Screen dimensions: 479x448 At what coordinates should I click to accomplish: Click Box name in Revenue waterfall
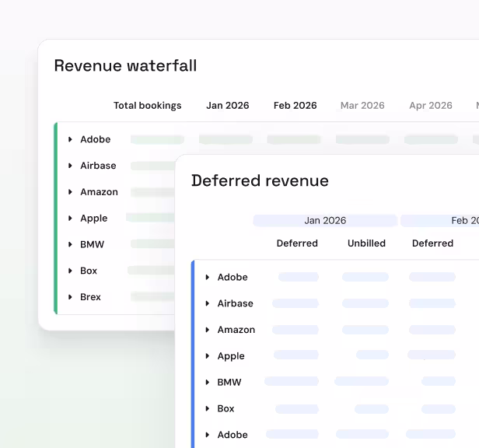click(89, 271)
